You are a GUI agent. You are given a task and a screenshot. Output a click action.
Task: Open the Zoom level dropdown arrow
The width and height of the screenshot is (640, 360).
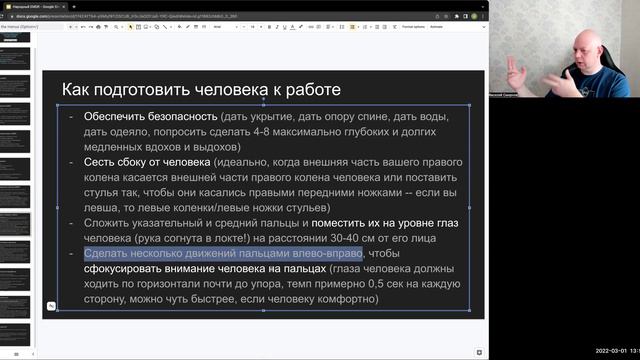(122, 27)
